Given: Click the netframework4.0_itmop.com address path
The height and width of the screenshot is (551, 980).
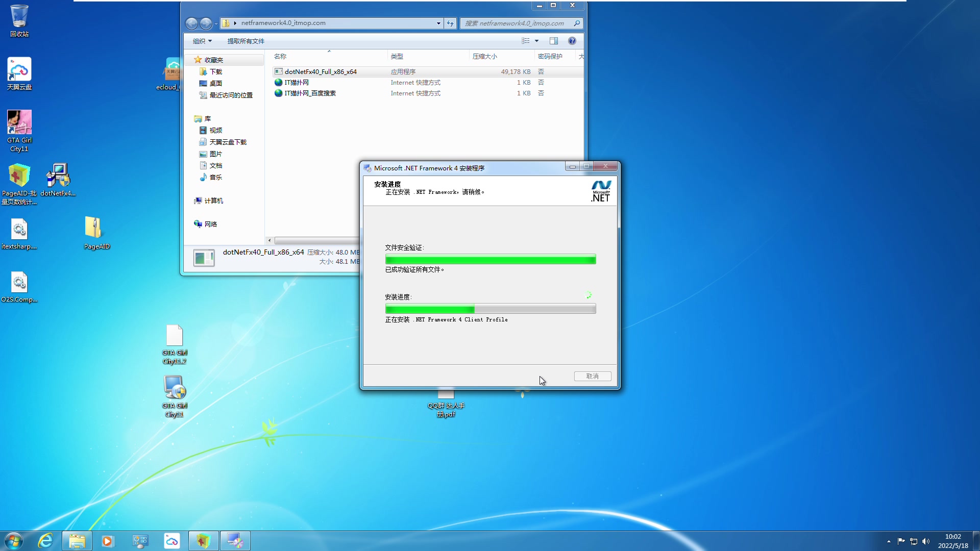Looking at the screenshot, I should [283, 23].
